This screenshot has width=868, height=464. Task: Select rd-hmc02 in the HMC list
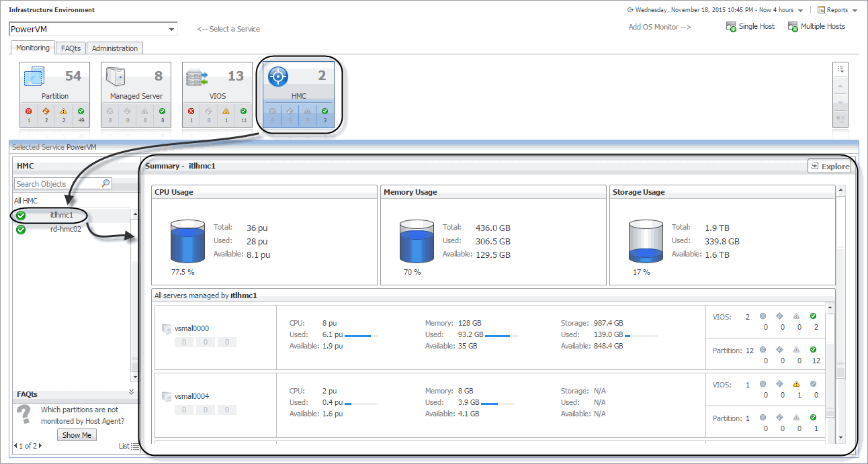tap(66, 229)
